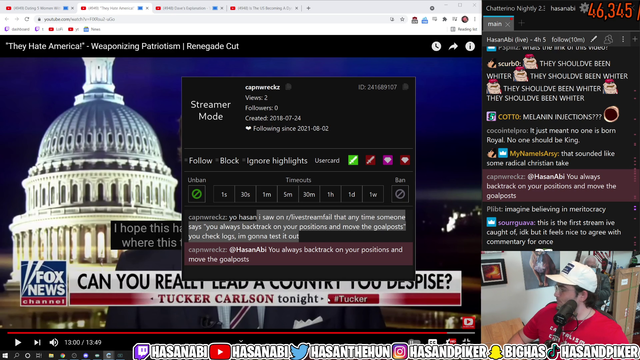Screen dimensions: 640x360
Task: Toggle the Follow checkbox in usercard
Action: click(x=199, y=161)
